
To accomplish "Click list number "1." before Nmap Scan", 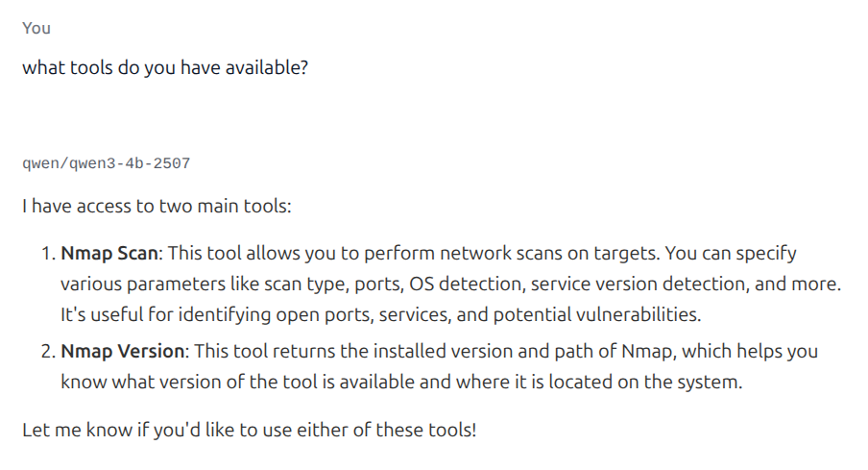I will (x=48, y=254).
